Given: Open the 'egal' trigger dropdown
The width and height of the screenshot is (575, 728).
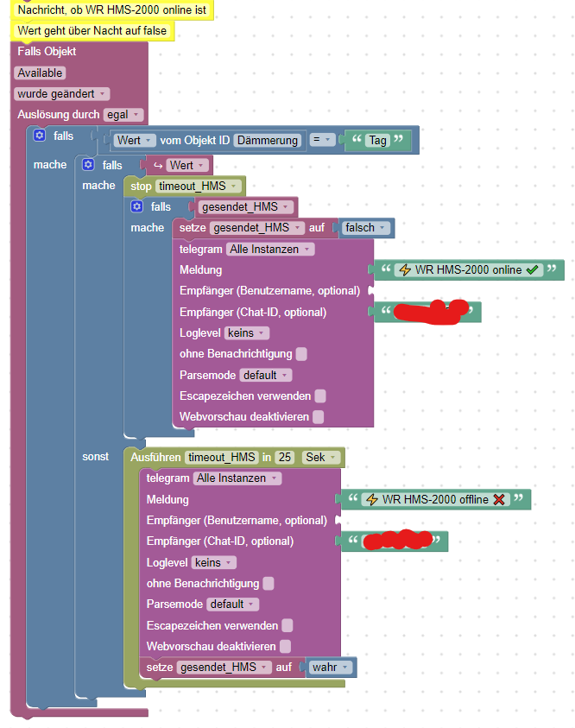Looking at the screenshot, I should click(123, 115).
